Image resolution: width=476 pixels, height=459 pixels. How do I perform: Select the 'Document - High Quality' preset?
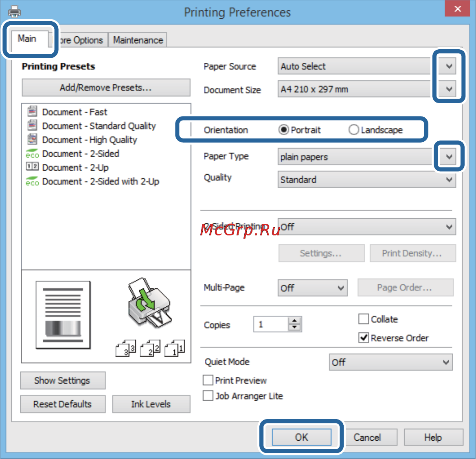[x=90, y=140]
